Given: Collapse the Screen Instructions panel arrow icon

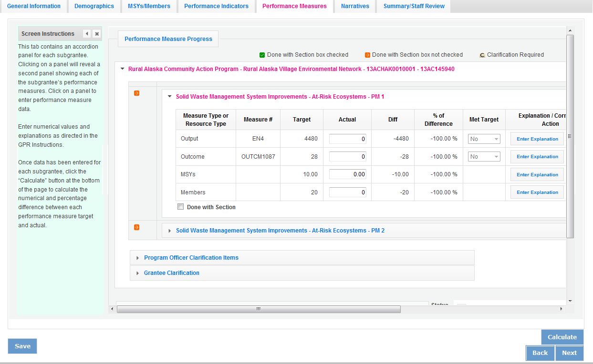Looking at the screenshot, I should [87, 34].
